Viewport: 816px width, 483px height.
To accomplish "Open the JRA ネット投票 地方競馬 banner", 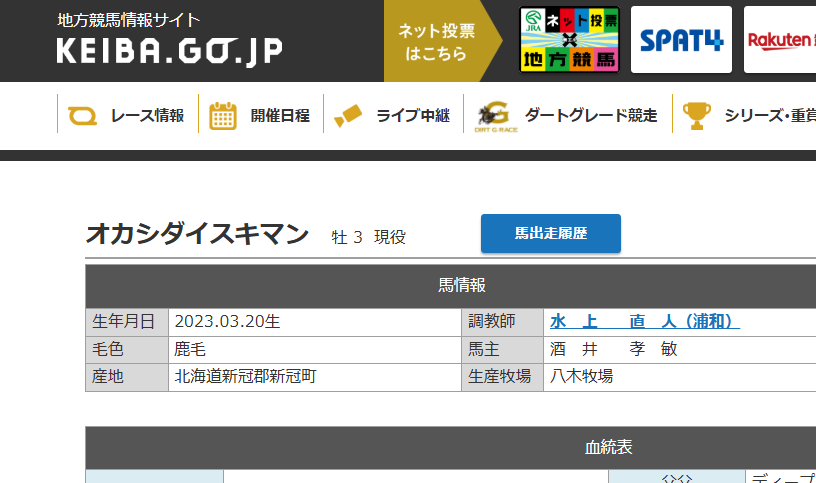I will (x=569, y=40).
